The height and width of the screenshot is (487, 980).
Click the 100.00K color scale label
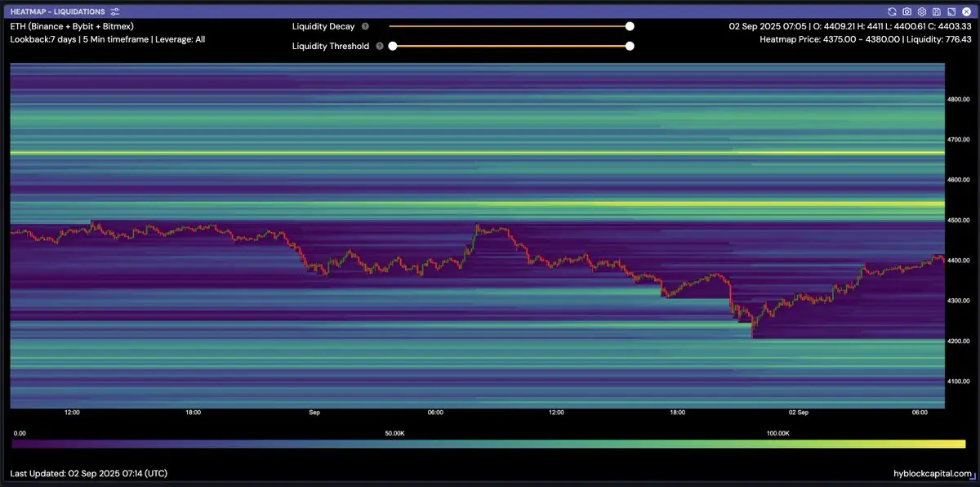pos(778,433)
